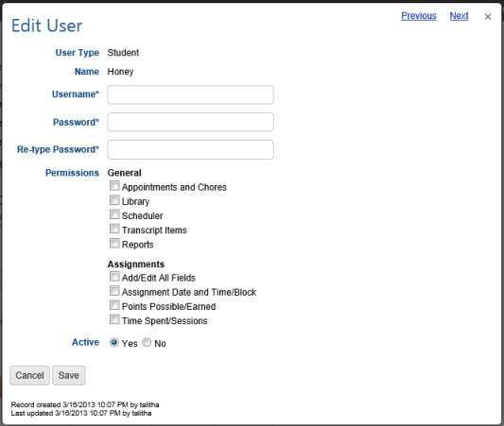
Task: Toggle Transcript Items permission
Action: [x=114, y=229]
